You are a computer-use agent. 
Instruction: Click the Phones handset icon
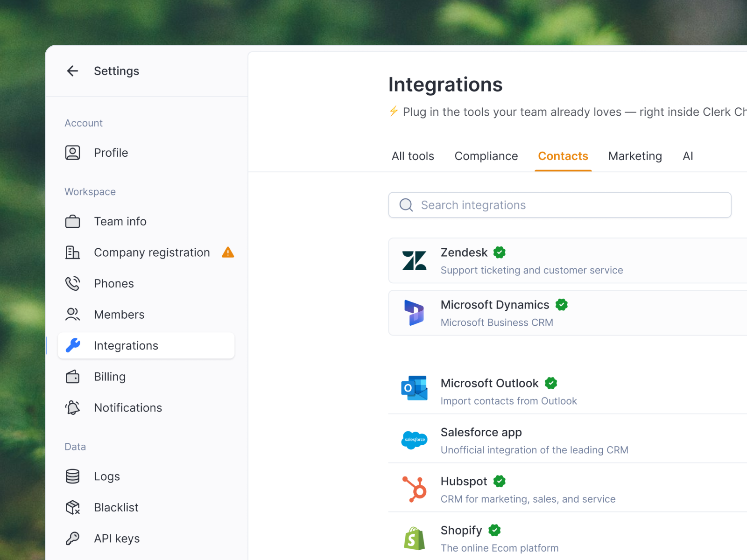(x=72, y=283)
